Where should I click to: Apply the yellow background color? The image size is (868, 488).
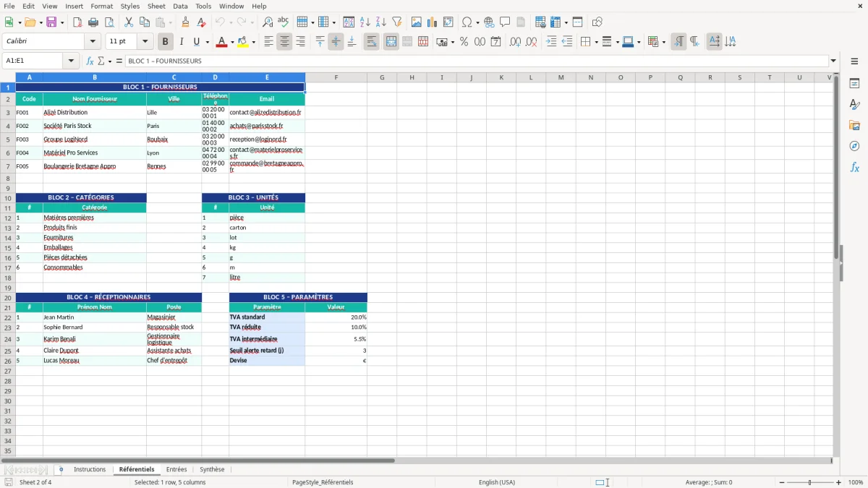[244, 42]
